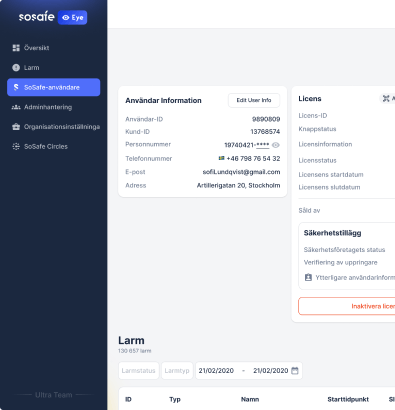Click the Licensens startdatum label
395x410 pixels.
click(331, 174)
